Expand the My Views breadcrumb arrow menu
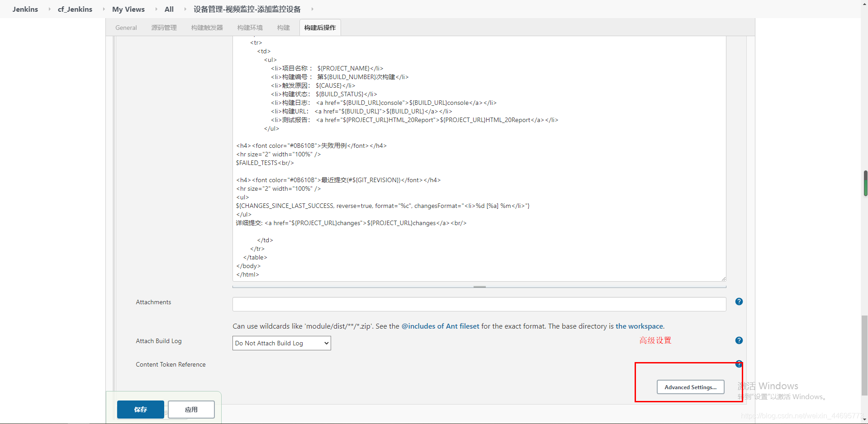Screen dimensions: 868x424 156,9
